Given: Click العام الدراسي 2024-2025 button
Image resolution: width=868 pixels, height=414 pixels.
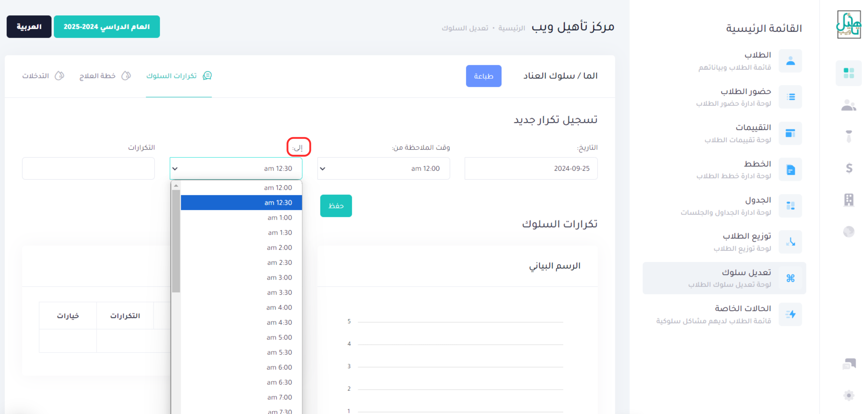Looking at the screenshot, I should click(107, 27).
